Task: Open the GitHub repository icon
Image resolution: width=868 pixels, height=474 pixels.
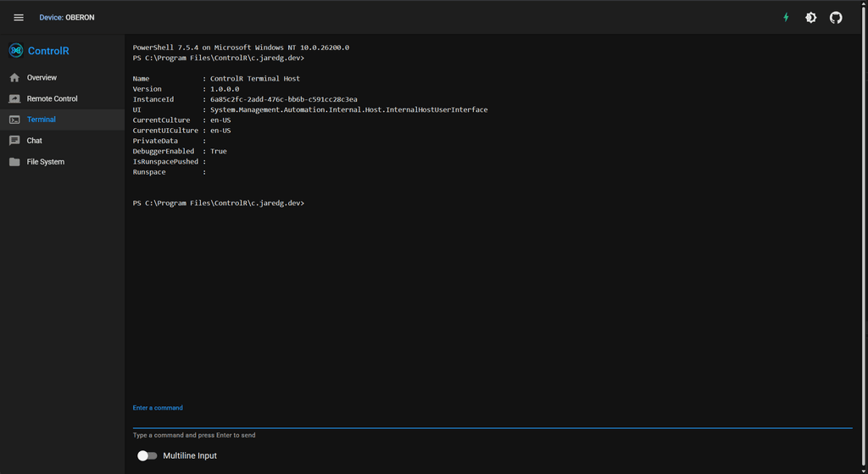Action: [836, 18]
